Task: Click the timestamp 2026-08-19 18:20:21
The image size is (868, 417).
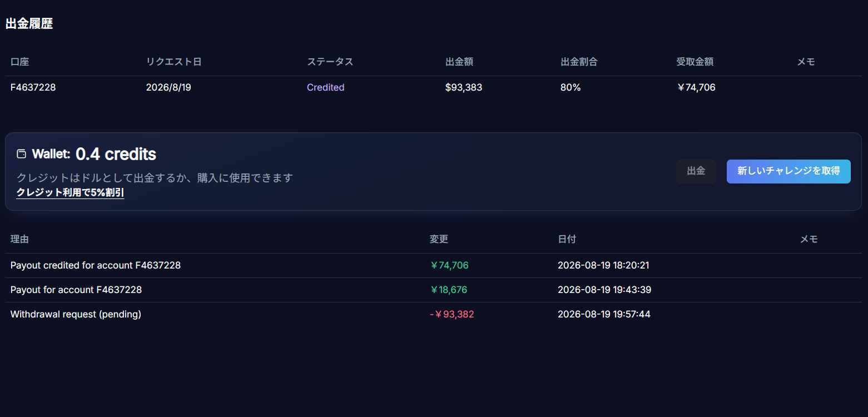Action: [x=603, y=265]
